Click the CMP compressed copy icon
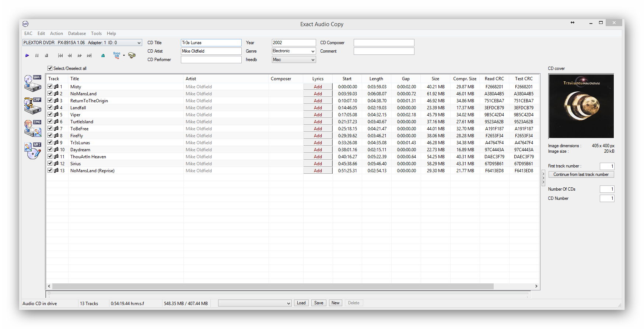 32,106
